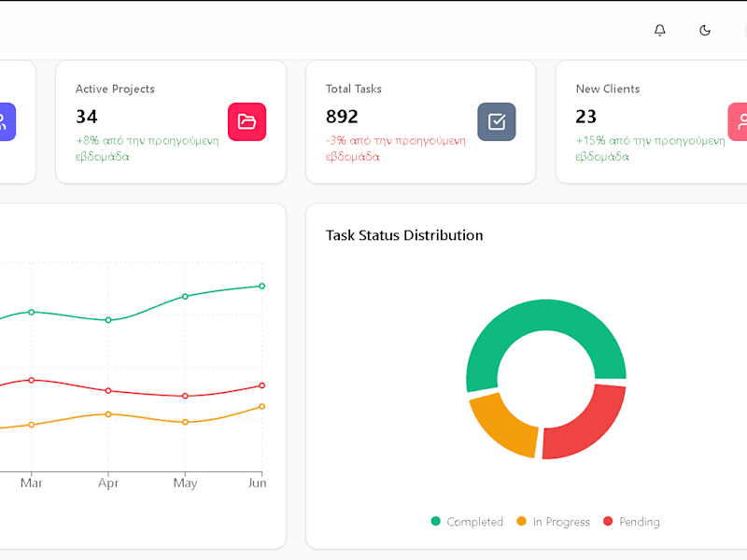This screenshot has height=560, width=747.
Task: Click the Apr axis label
Action: pyautogui.click(x=108, y=483)
